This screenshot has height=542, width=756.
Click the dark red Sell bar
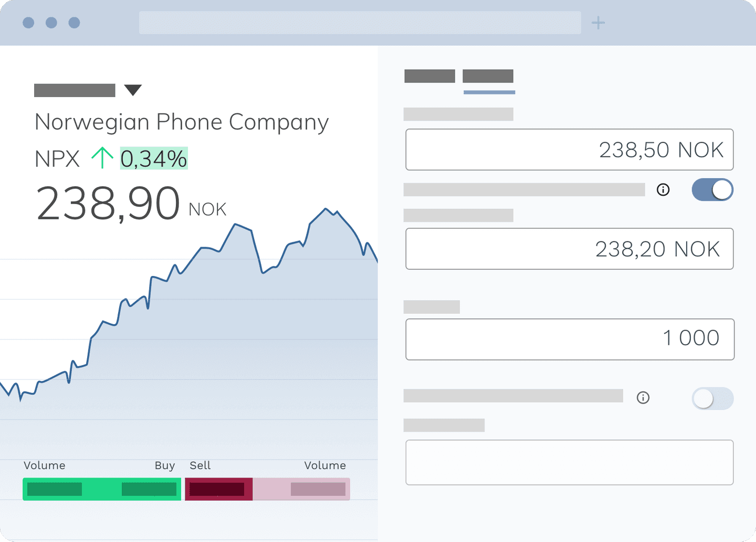click(x=218, y=489)
